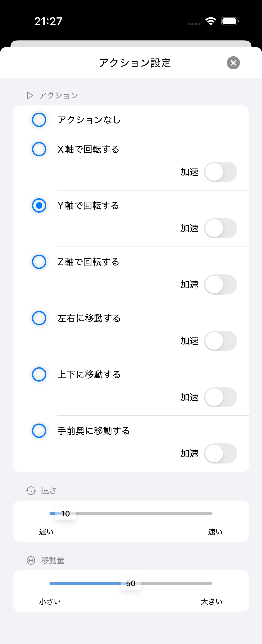Choose Z軸で回転する action
Viewport: 262px width, 644px height.
click(x=39, y=262)
